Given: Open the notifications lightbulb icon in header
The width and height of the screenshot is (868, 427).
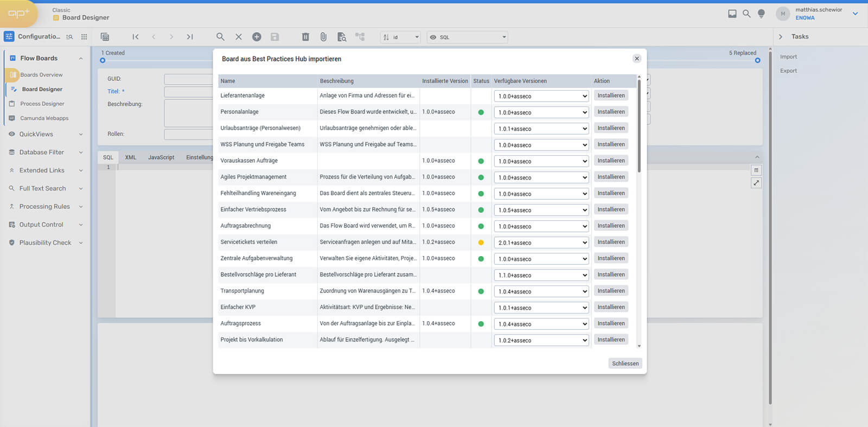Looking at the screenshot, I should click(x=761, y=14).
